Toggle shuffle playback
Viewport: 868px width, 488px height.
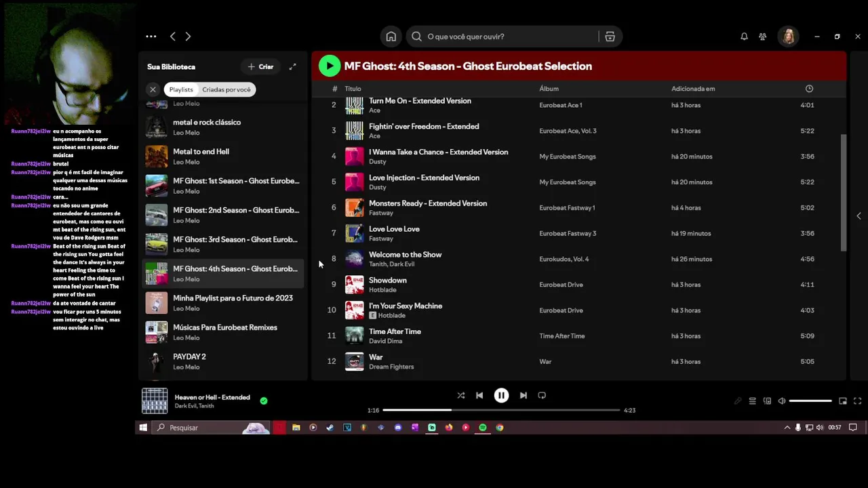(x=460, y=395)
